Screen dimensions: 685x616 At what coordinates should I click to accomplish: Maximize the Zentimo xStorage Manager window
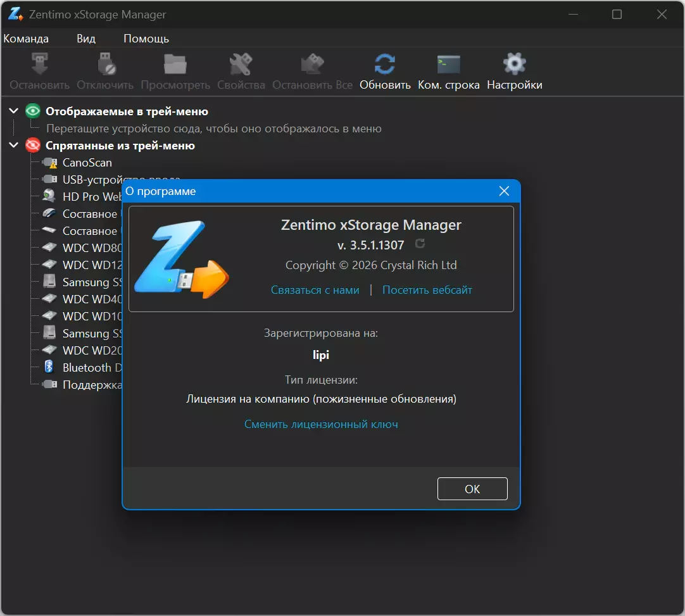617,15
